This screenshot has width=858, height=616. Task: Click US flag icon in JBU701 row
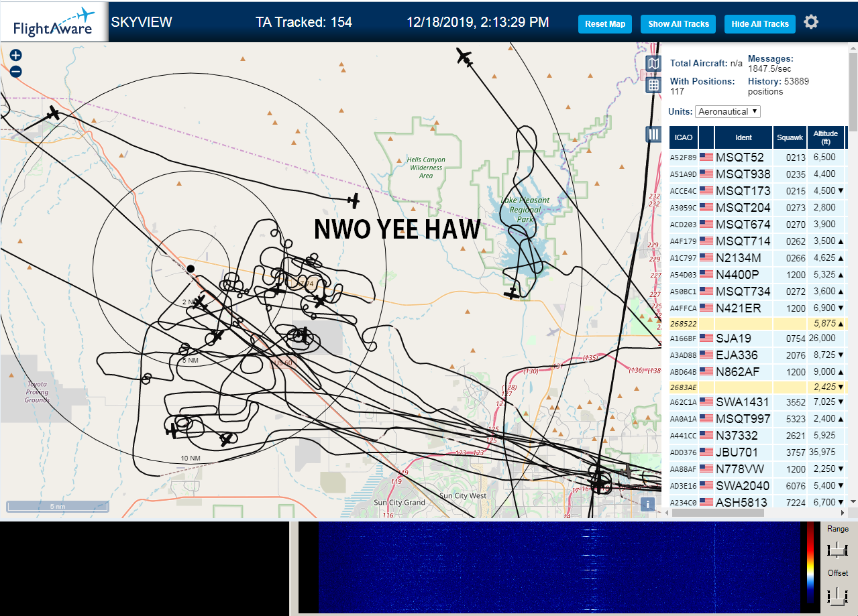[x=706, y=452]
